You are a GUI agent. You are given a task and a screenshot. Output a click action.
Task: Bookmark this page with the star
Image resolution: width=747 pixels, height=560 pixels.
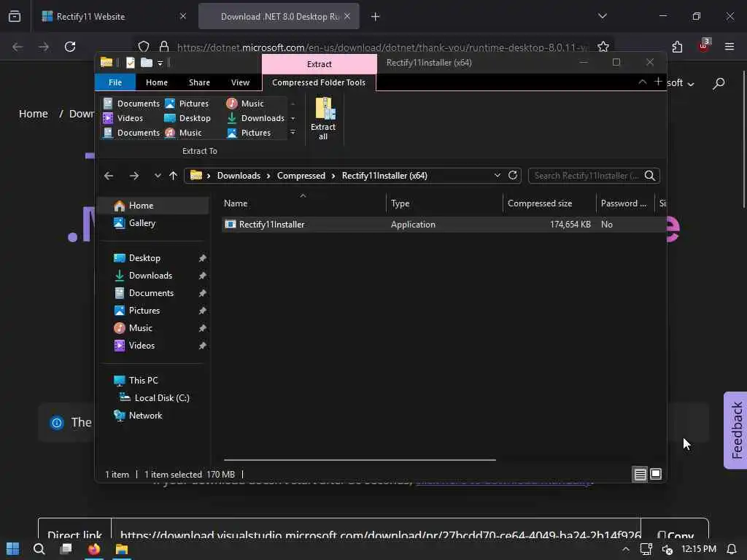click(603, 47)
